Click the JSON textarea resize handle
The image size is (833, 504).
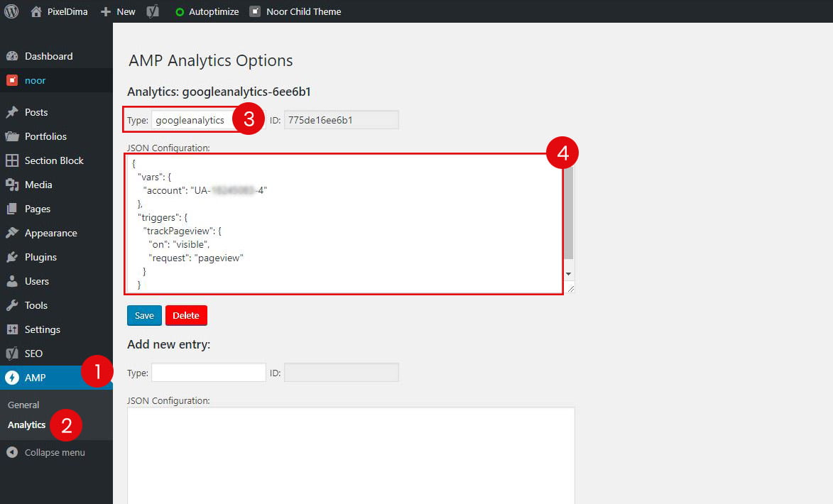[x=570, y=289]
